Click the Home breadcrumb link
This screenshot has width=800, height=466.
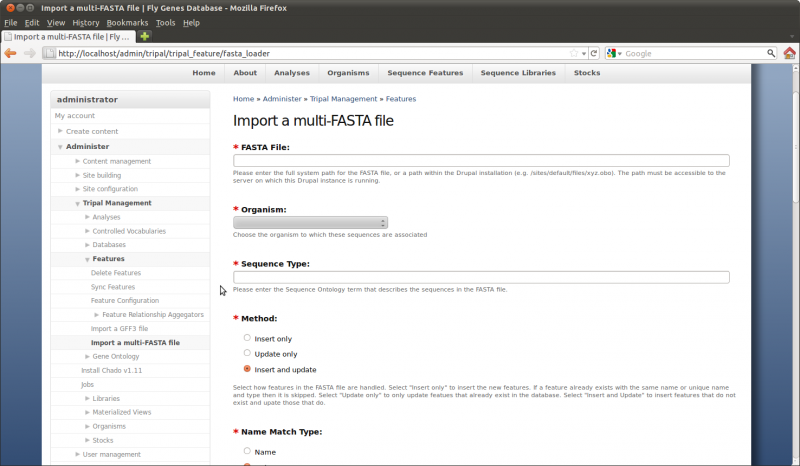point(243,99)
